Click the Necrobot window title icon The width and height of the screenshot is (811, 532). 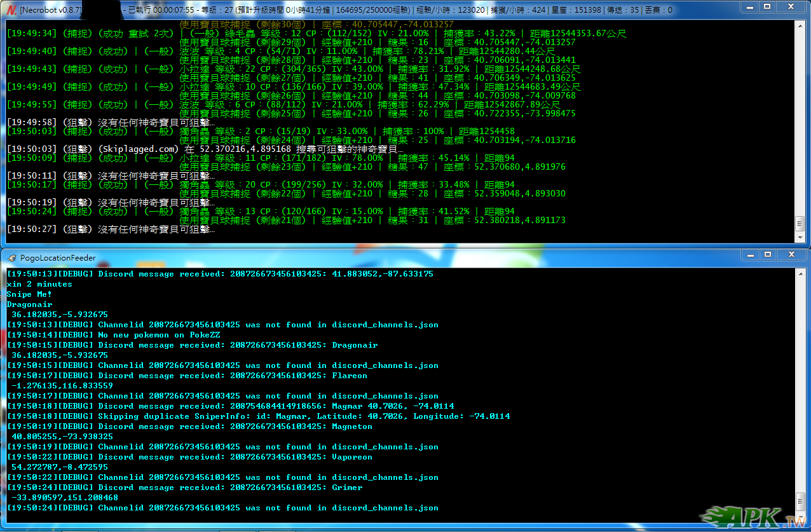click(11, 10)
